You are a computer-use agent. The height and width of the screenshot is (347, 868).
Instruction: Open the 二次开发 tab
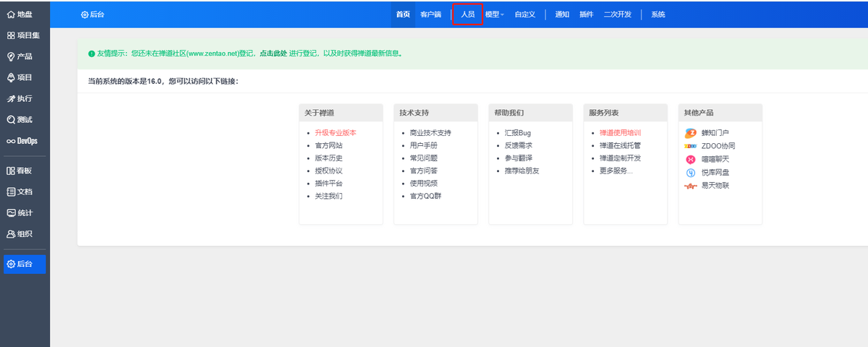618,14
